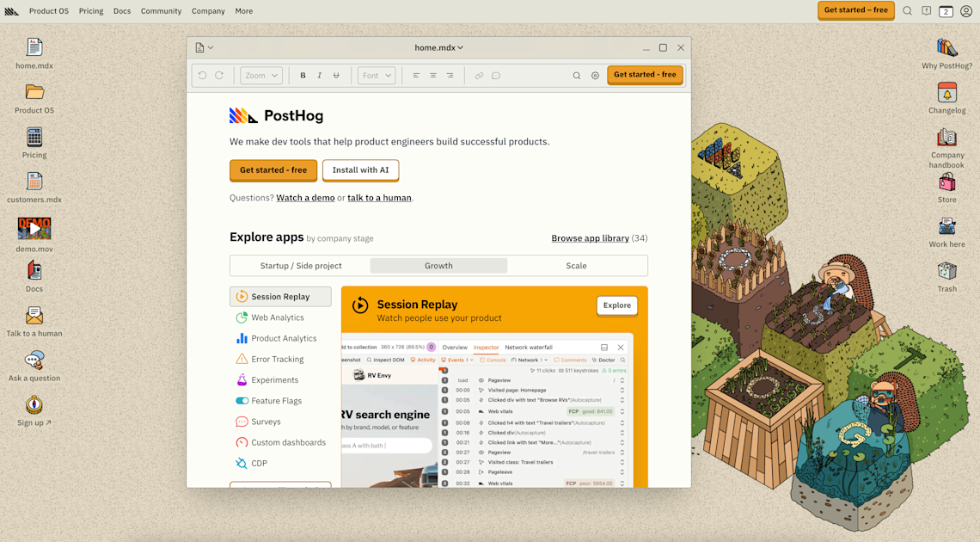Open the demo.mov file on the desktop
980x542 pixels.
(34, 229)
